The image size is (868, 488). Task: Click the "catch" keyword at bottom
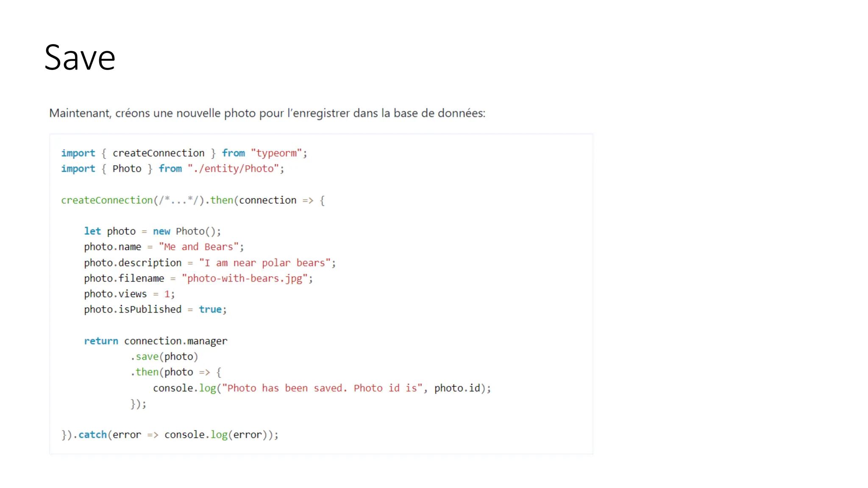(92, 435)
